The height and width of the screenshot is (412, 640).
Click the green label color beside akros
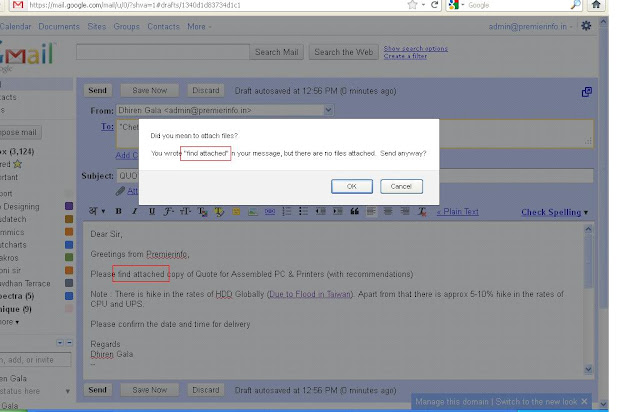click(x=69, y=257)
